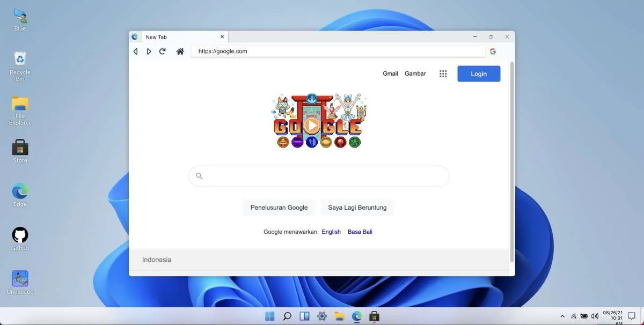Image resolution: width=644 pixels, height=325 pixels.
Task: Reload the current page
Action: coord(162,51)
